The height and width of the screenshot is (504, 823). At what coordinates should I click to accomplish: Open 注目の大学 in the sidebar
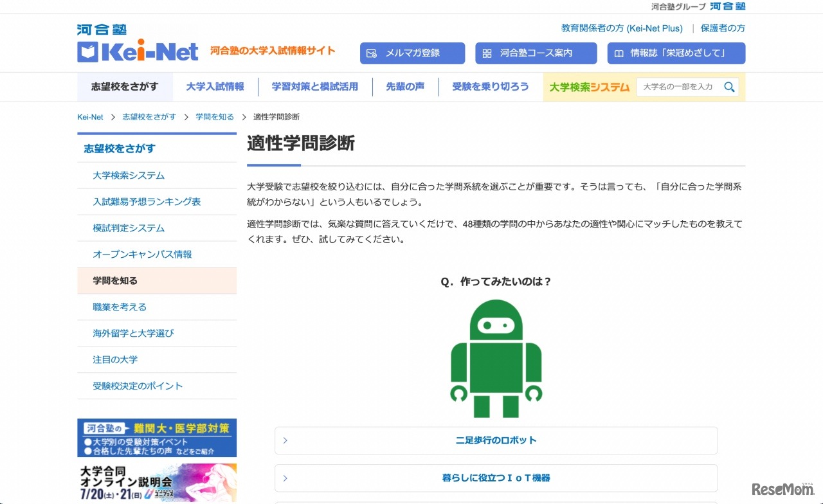pos(157,360)
